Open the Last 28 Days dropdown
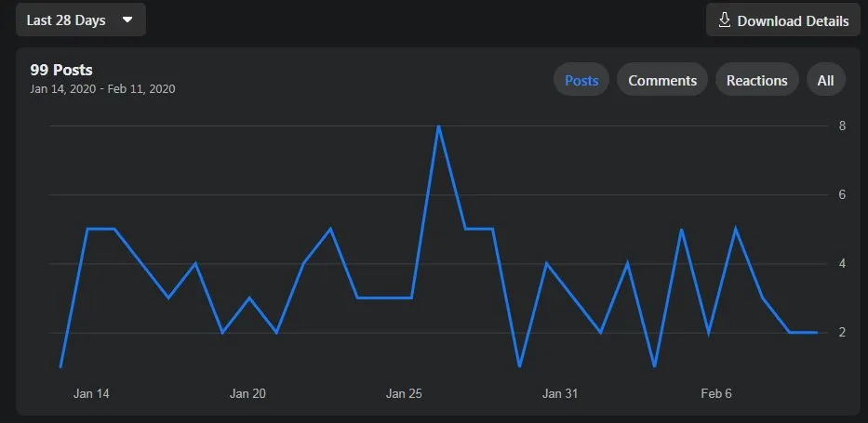This screenshot has width=868, height=423. pos(81,20)
